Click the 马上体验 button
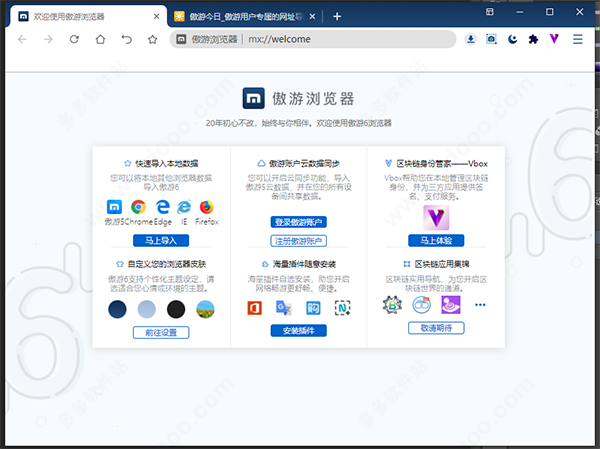This screenshot has width=600, height=449. 436,240
